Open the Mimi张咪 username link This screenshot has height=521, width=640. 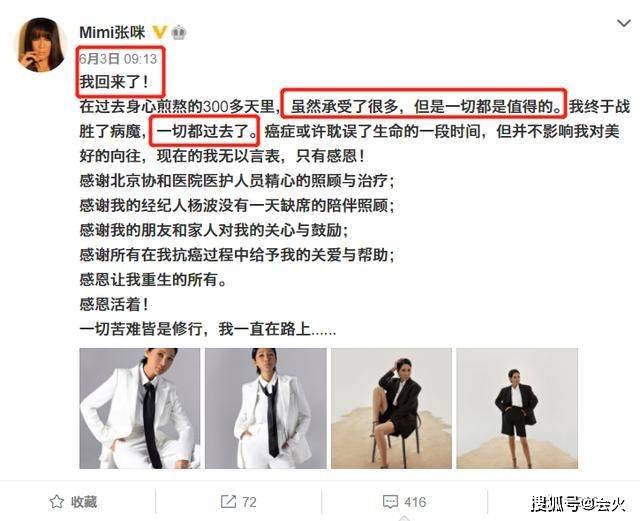pos(112,32)
